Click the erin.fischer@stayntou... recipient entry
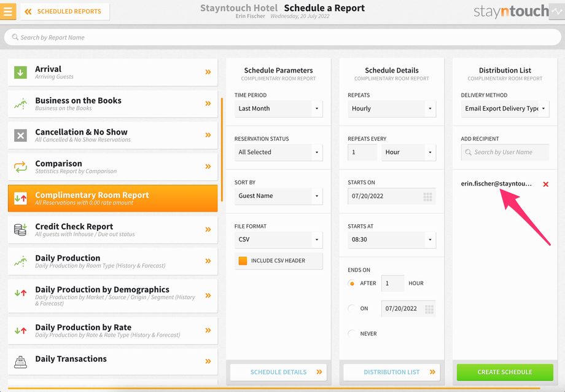Screen dimensions: 565x392 click(x=496, y=184)
